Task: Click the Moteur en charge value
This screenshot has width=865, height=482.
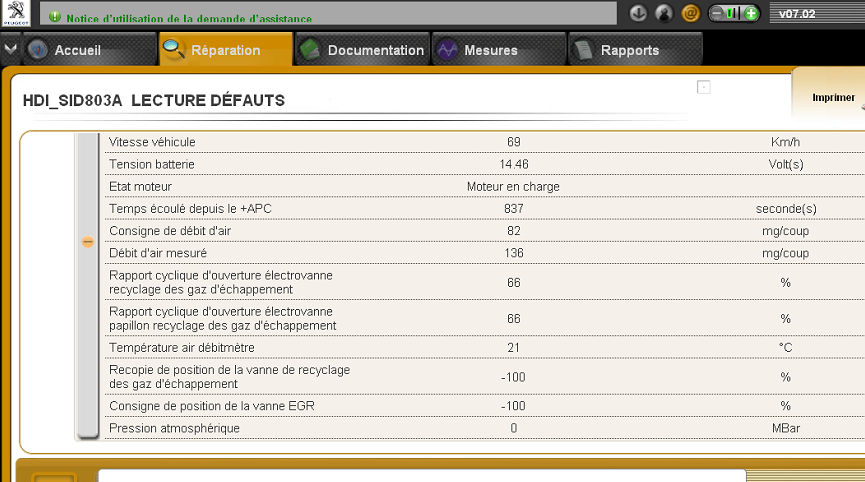Action: 513,186
